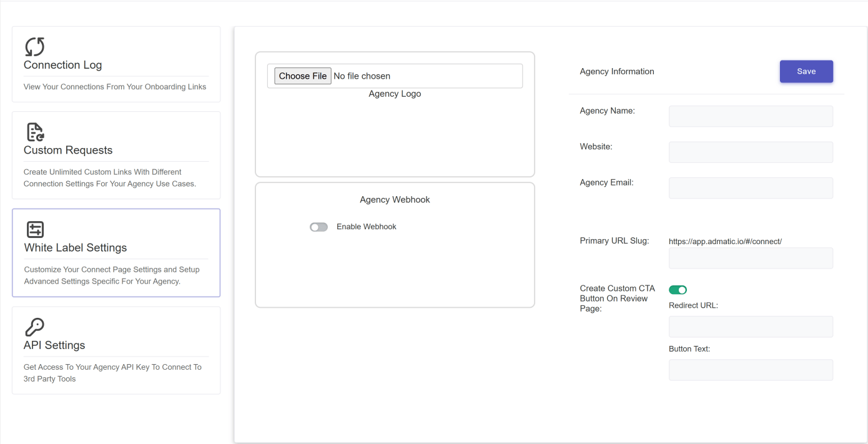Click the Connection Log sync arrows icon
The height and width of the screenshot is (444, 868).
point(34,47)
